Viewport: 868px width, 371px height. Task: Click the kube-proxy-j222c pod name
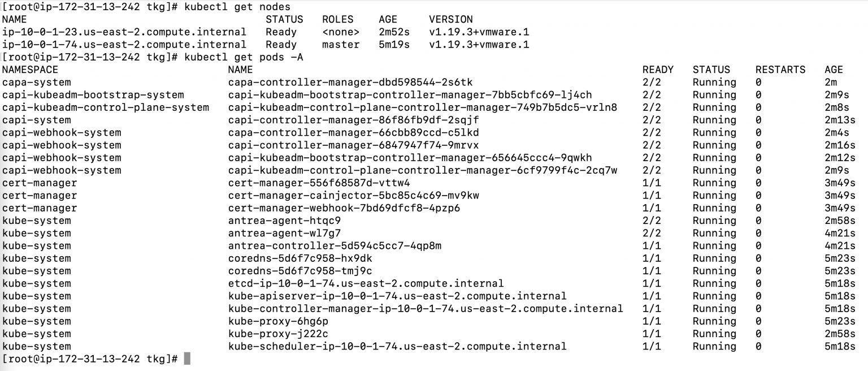[x=278, y=334]
